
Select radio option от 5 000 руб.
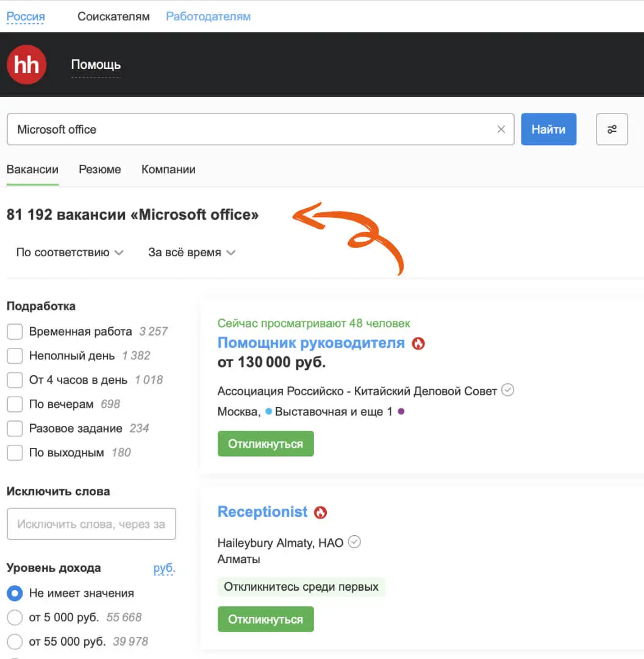click(15, 618)
